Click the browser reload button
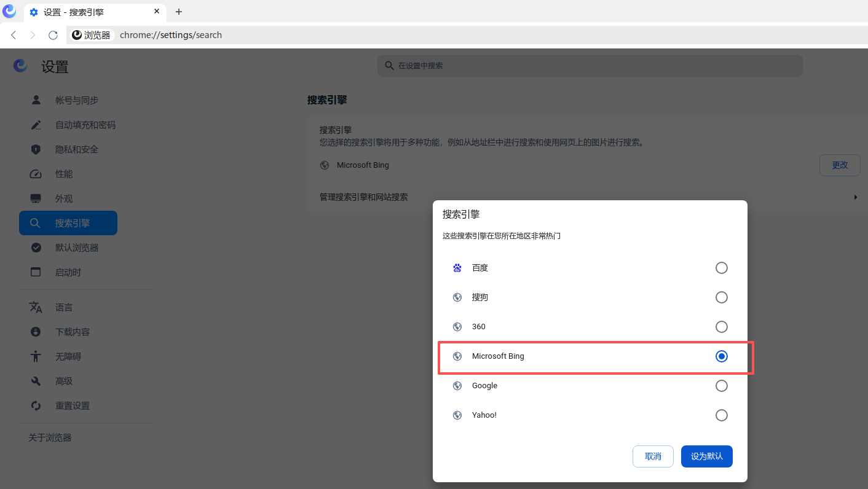The width and height of the screenshot is (868, 489). pos(53,35)
